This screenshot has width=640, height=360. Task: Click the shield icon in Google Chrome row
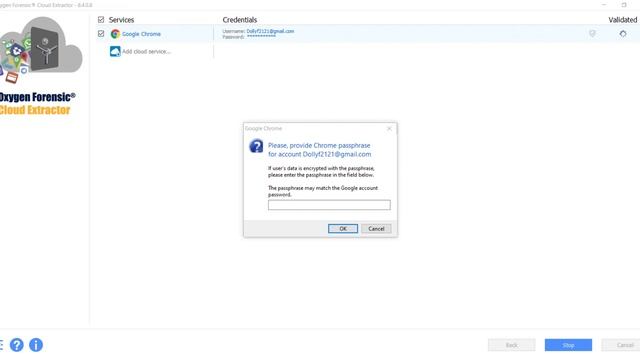click(x=592, y=33)
